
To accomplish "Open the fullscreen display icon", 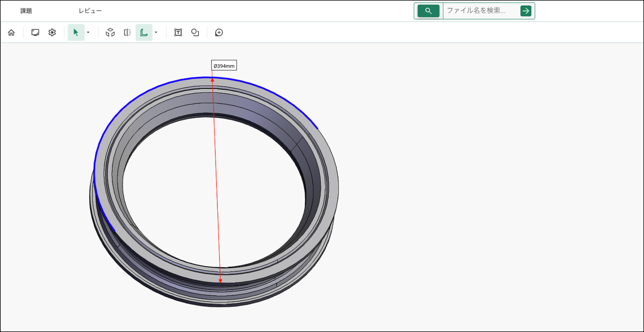I will (35, 33).
